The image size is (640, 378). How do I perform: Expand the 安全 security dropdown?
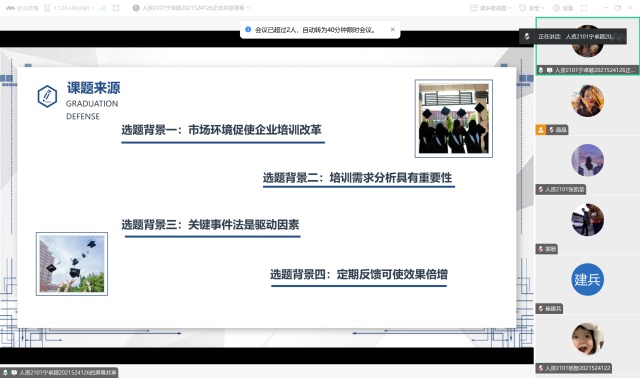point(532,8)
